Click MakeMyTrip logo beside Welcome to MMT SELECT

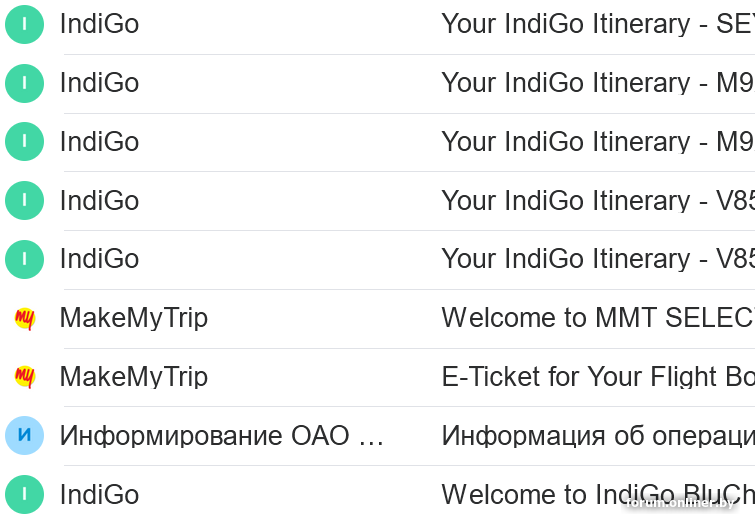24,318
